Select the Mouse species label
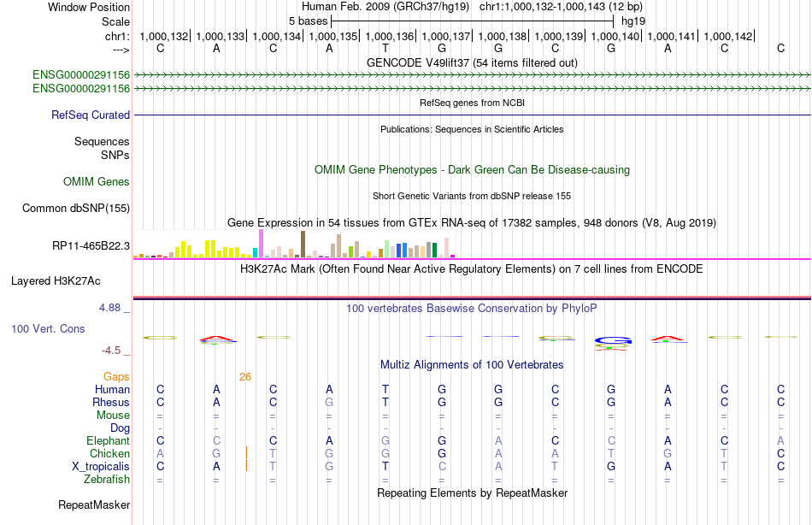The image size is (812, 525). click(x=113, y=416)
